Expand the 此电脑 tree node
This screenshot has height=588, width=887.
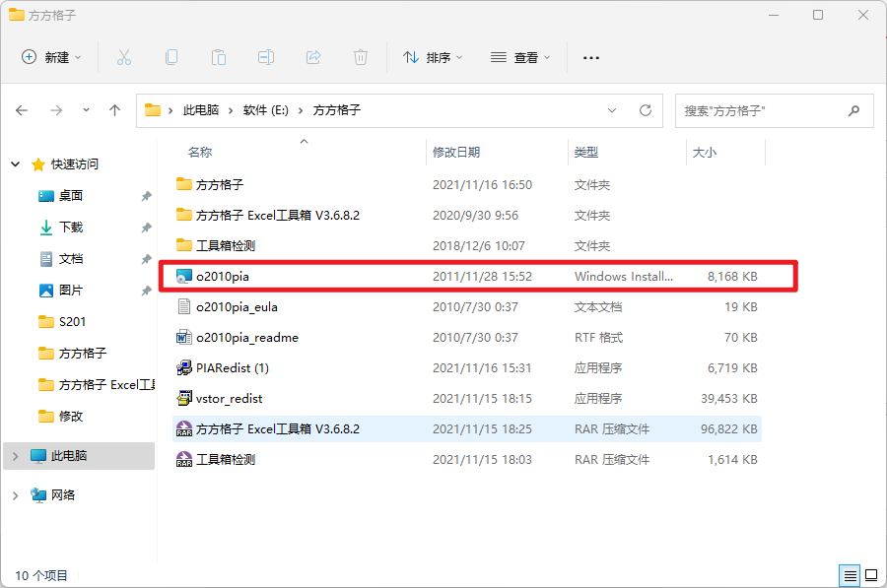click(x=15, y=456)
